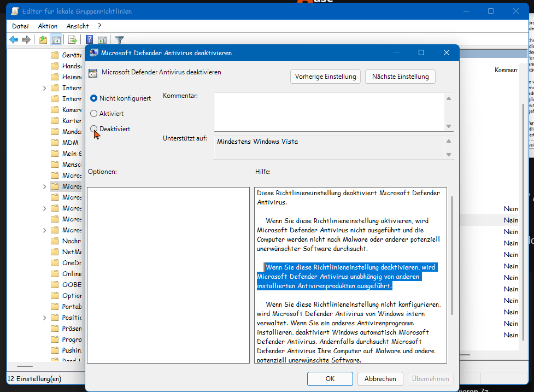
Task: Click the folder icon next to Präsen
Action: point(55,329)
